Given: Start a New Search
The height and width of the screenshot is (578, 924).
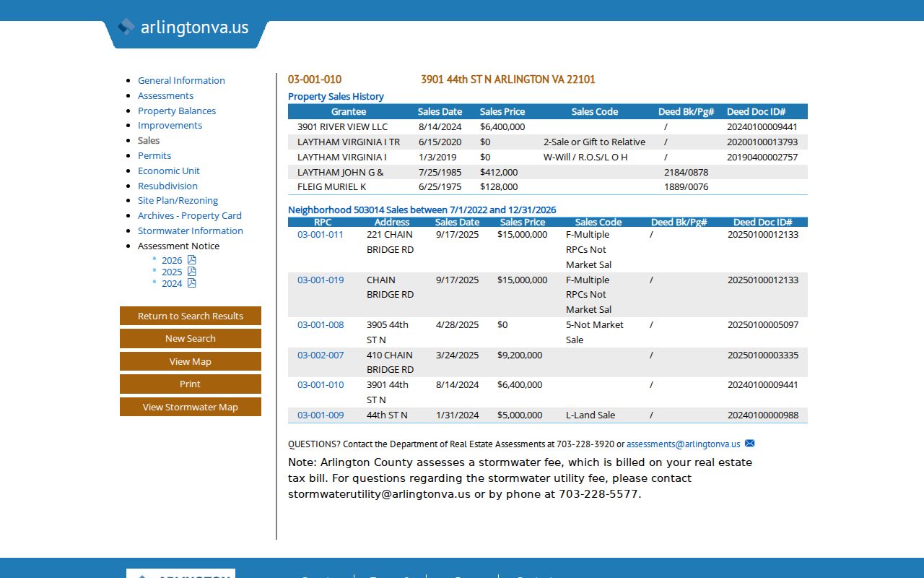Looking at the screenshot, I should coord(191,338).
